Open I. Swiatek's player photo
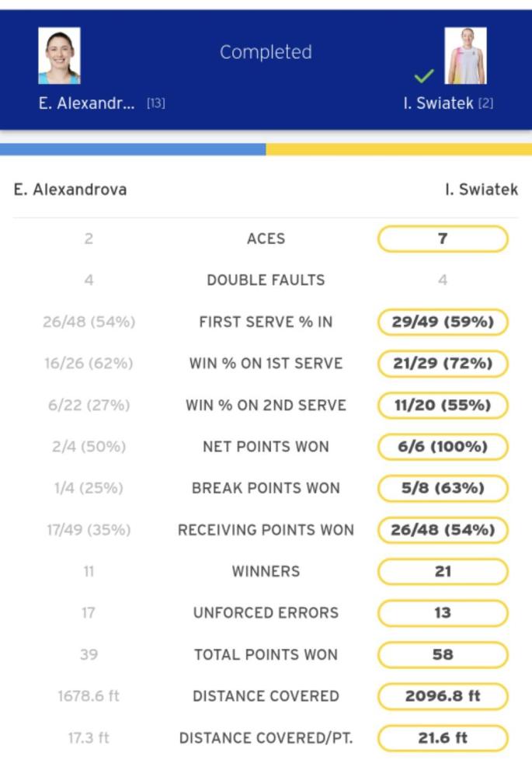Screen dimensions: 532x777 coord(465,55)
